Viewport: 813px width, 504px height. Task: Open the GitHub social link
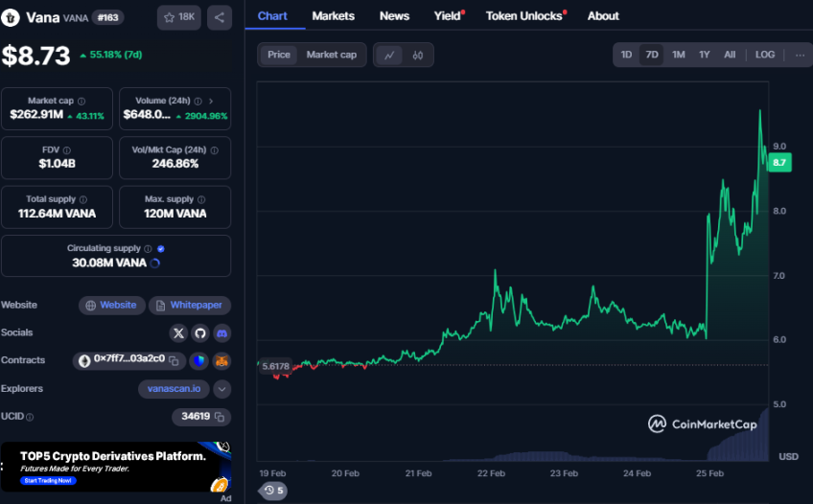coord(200,333)
